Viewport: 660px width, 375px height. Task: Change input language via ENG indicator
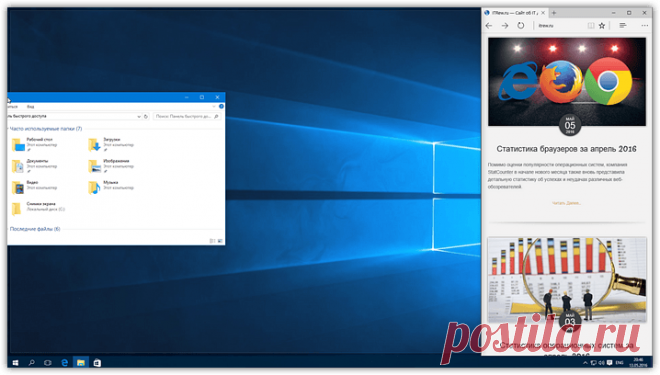click(x=619, y=363)
